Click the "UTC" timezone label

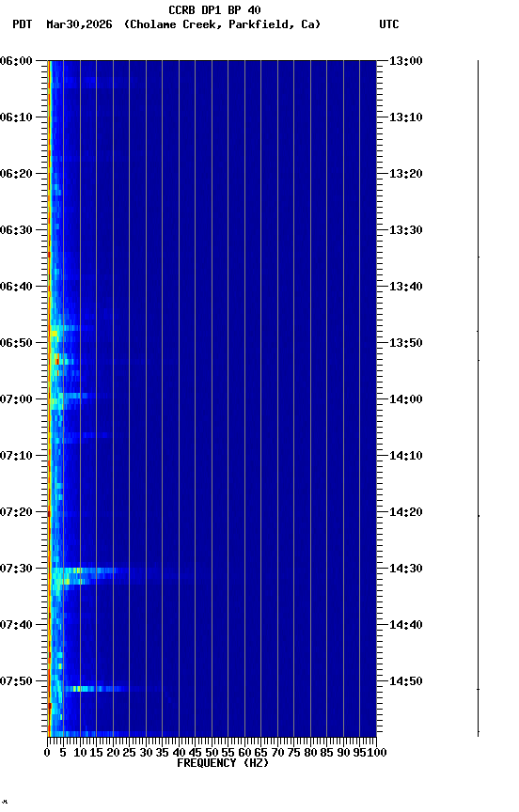pyautogui.click(x=389, y=24)
